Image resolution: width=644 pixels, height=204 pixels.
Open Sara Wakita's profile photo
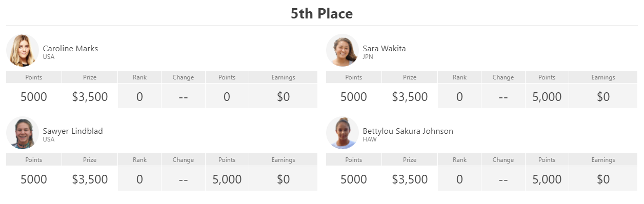click(x=343, y=50)
